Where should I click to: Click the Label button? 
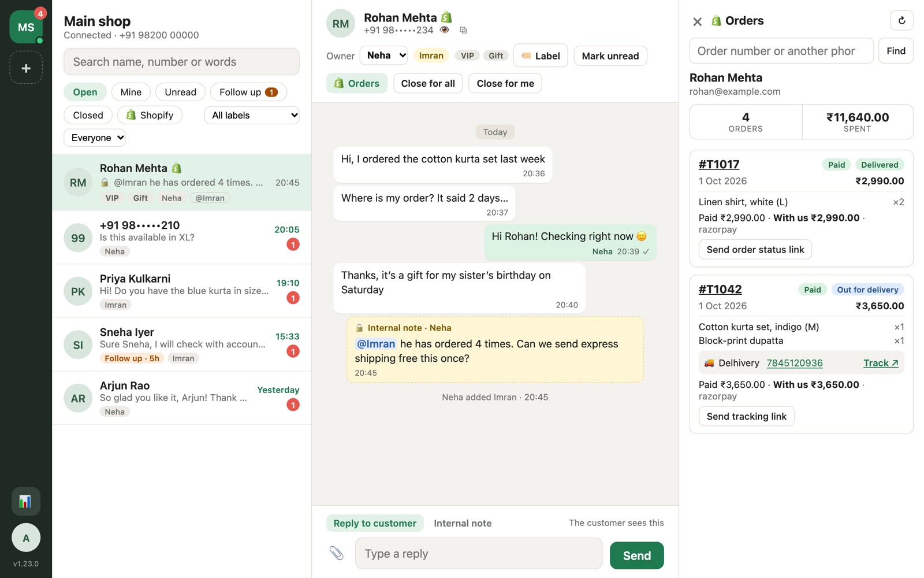(x=541, y=55)
